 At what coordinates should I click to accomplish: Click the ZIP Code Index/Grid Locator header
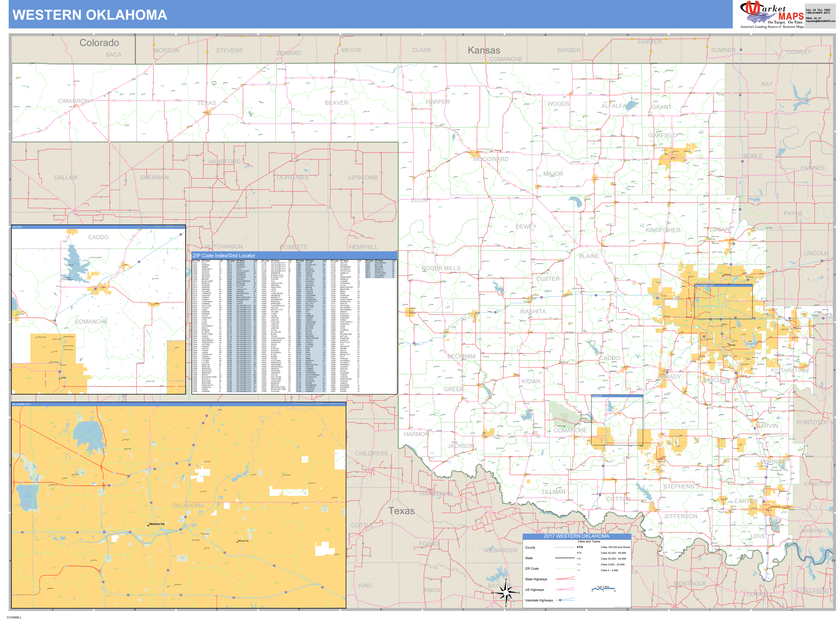[224, 256]
